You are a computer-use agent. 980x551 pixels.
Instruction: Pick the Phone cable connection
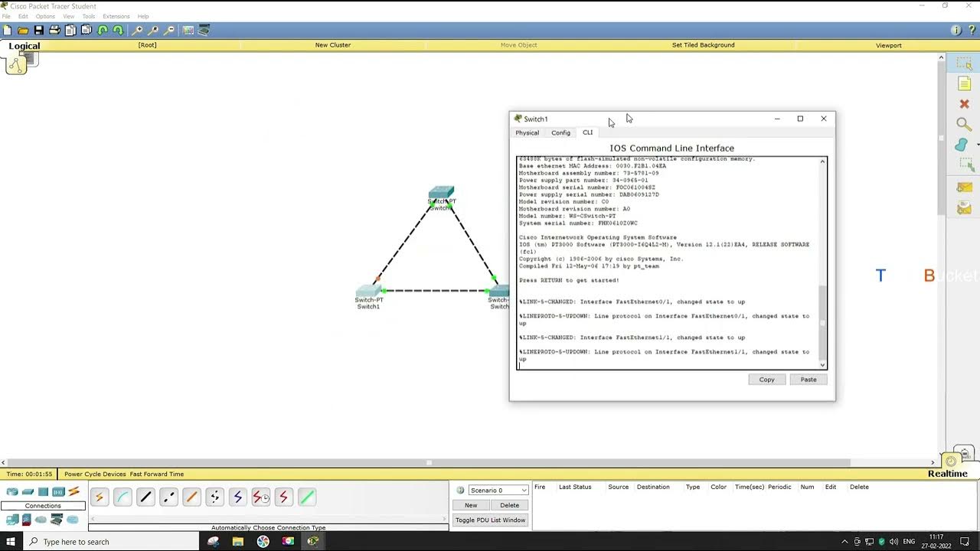click(x=214, y=497)
